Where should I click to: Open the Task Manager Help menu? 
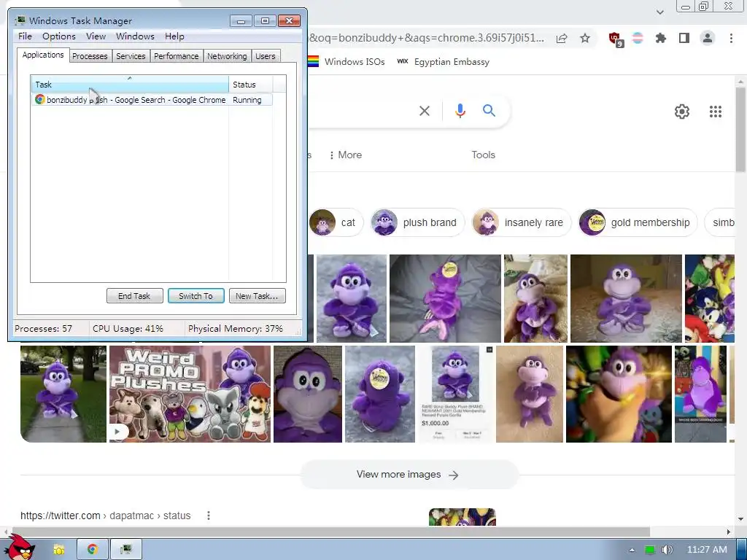[x=174, y=36]
